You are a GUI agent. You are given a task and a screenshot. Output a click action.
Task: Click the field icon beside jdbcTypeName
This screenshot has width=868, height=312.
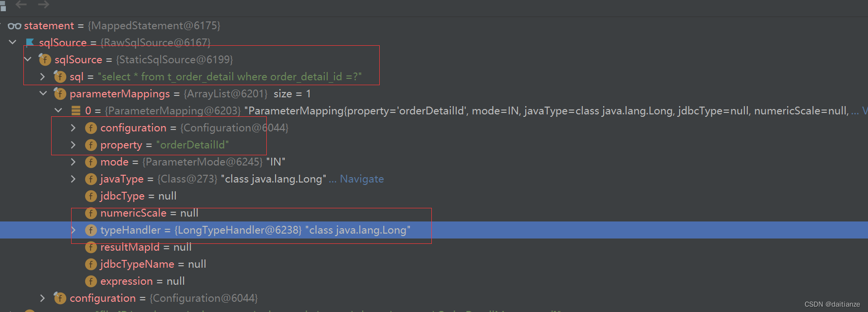coord(91,264)
